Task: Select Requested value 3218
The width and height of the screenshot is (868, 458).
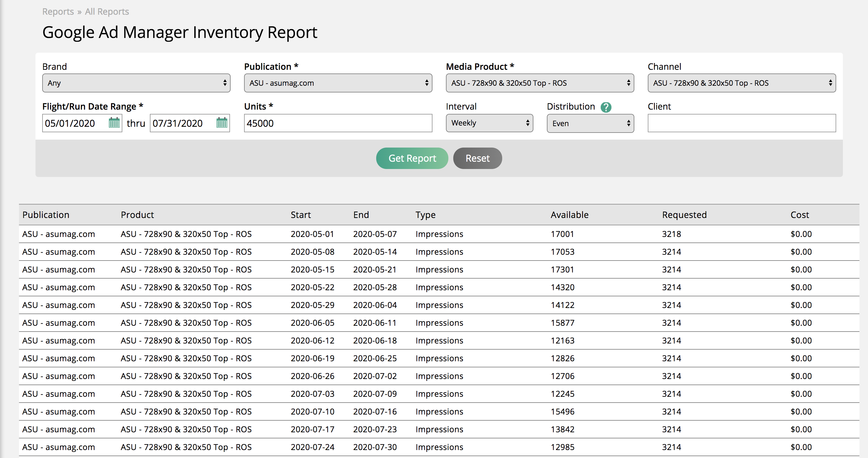Action: tap(671, 234)
